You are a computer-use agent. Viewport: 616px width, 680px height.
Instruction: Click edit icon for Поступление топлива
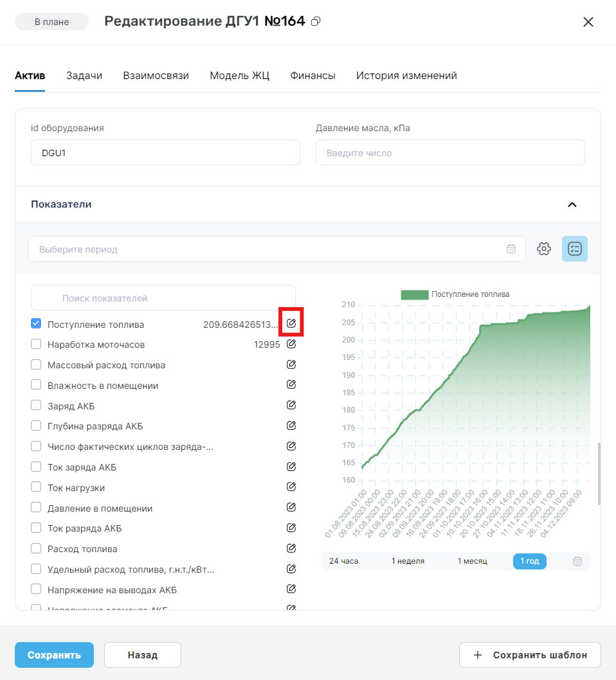pos(291,323)
